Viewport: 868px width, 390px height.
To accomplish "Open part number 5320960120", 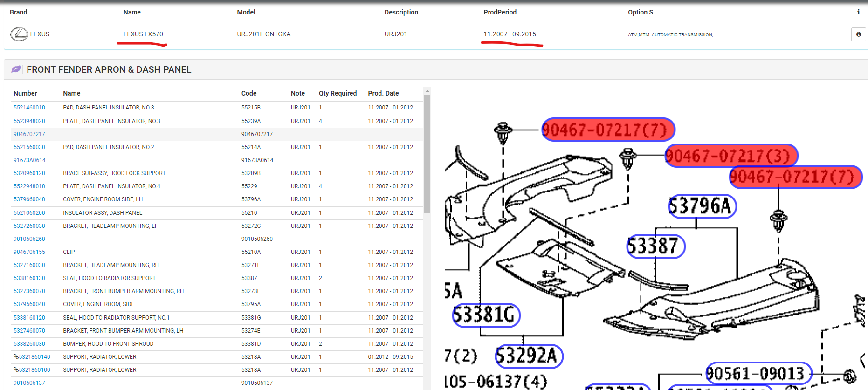I will coord(29,173).
